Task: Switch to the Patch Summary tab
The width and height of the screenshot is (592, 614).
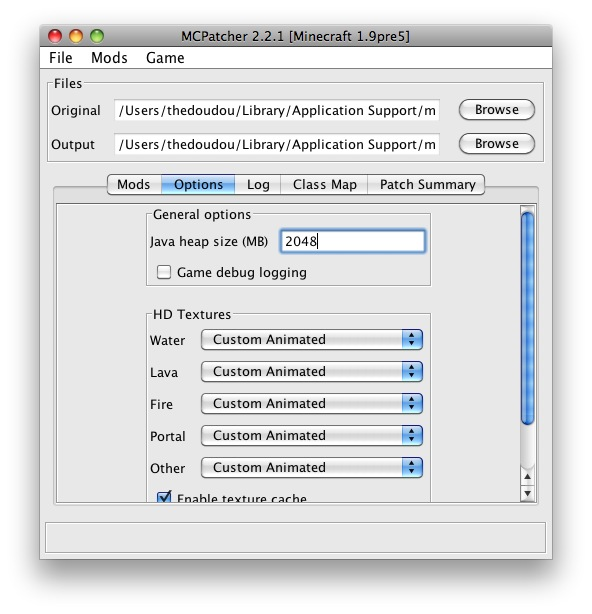Action: click(427, 184)
